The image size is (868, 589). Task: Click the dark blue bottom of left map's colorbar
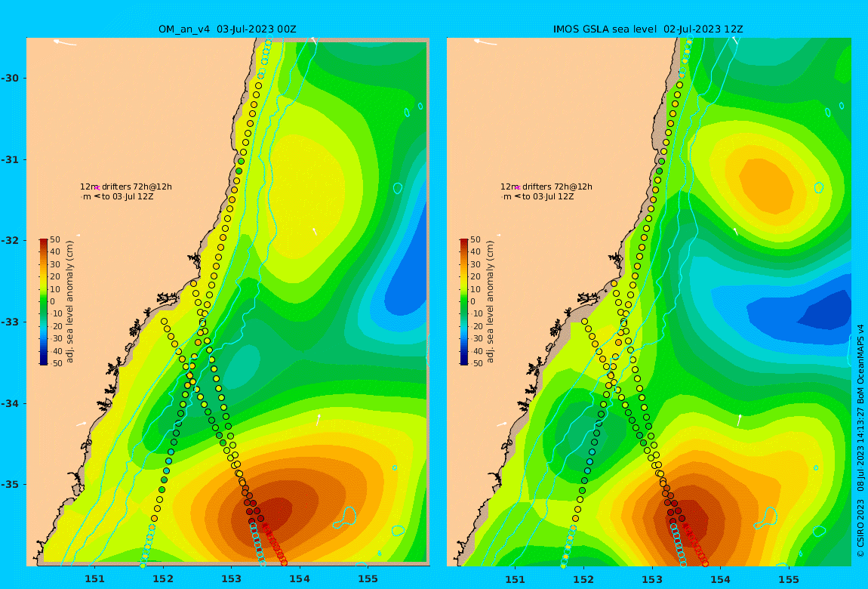(x=44, y=362)
